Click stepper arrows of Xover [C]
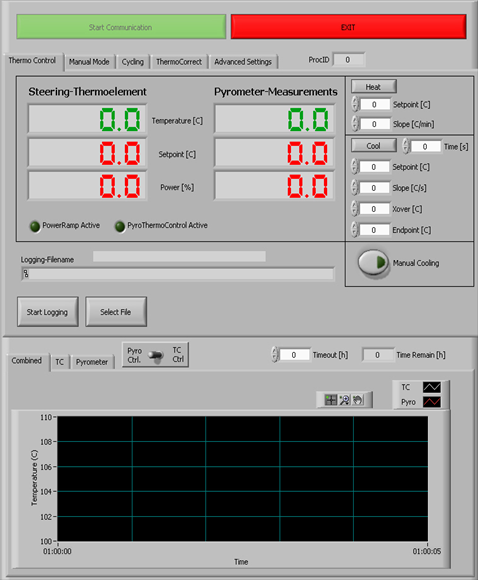478x580 pixels. [x=354, y=209]
